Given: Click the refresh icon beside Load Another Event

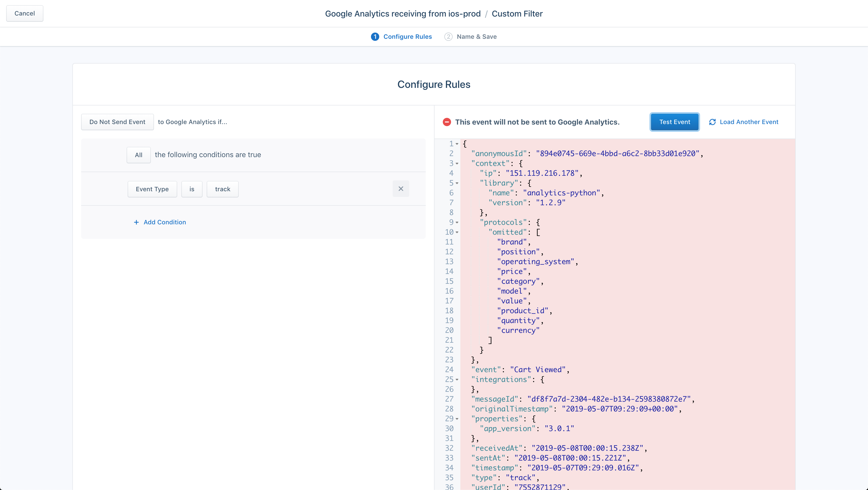Looking at the screenshot, I should pos(712,122).
